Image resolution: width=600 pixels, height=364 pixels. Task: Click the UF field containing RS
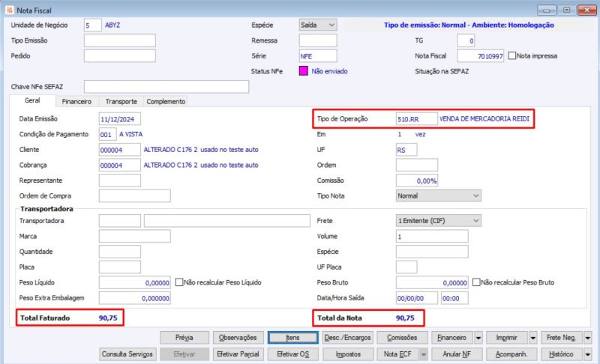coord(406,150)
